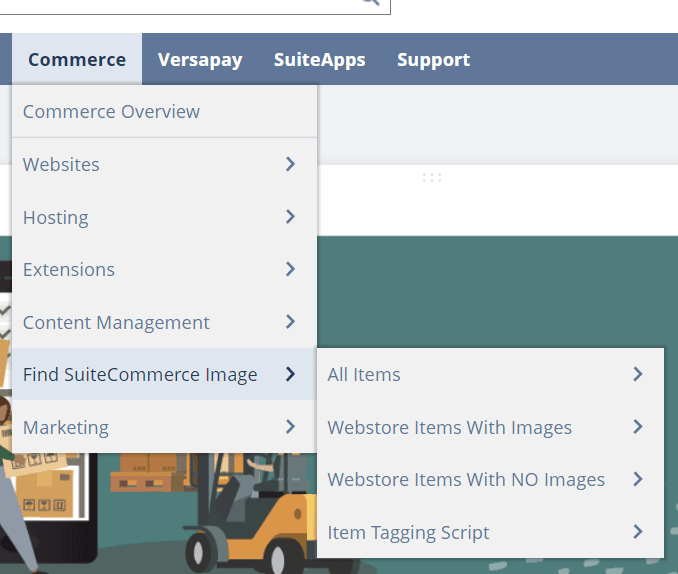This screenshot has height=574, width=678.
Task: Expand Content Management submenu chevron
Action: point(291,321)
